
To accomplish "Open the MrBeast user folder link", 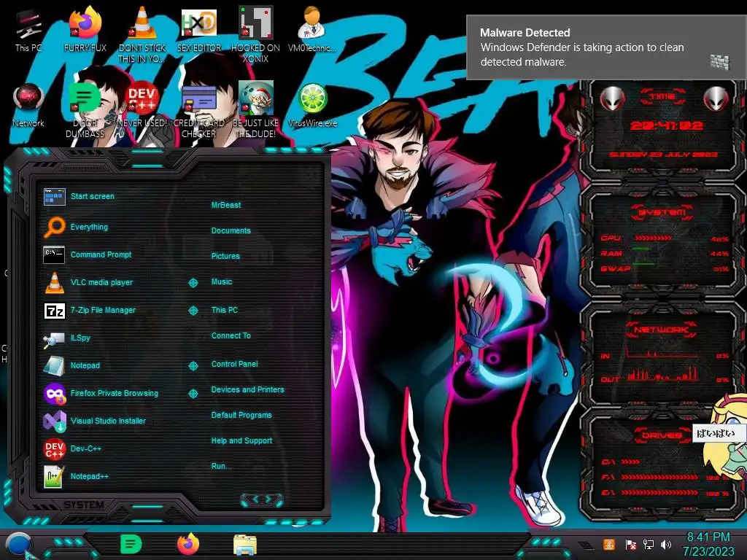I will [226, 205].
